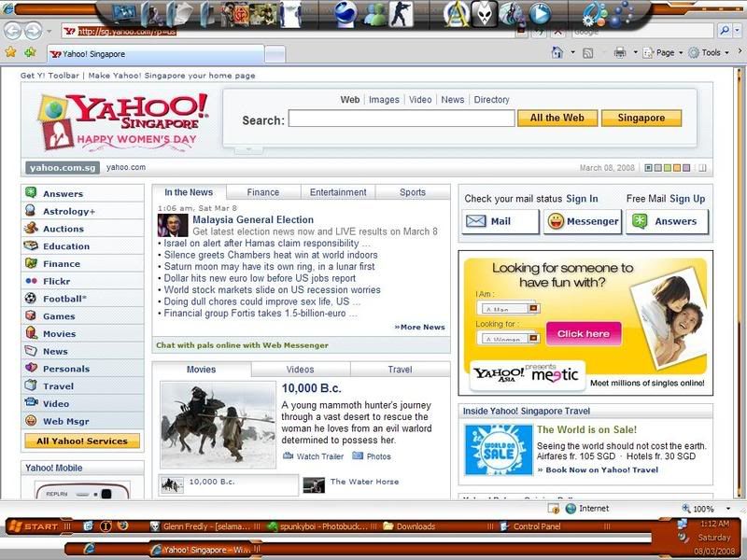Select the Directory search category
747x560 pixels.
click(492, 100)
